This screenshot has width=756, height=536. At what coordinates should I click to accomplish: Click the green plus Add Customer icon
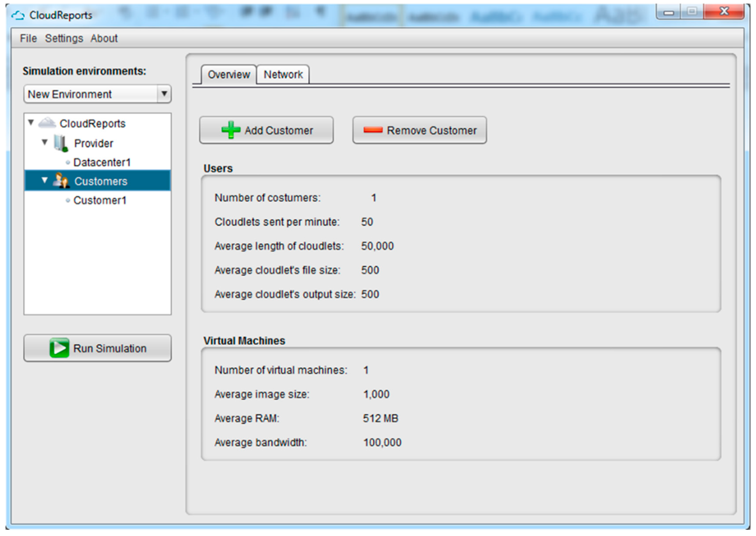231,130
